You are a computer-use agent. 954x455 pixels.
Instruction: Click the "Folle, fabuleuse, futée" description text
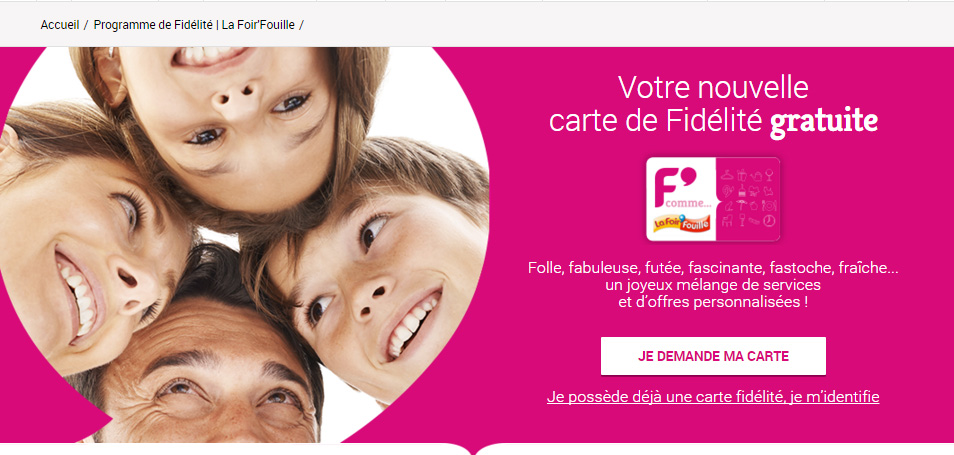tap(713, 284)
